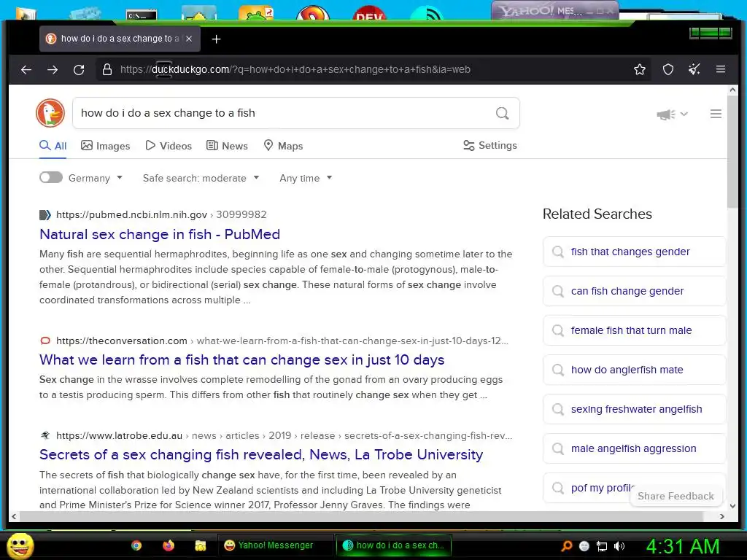
Task: Click The Conversation result favicon
Action: coord(44,341)
